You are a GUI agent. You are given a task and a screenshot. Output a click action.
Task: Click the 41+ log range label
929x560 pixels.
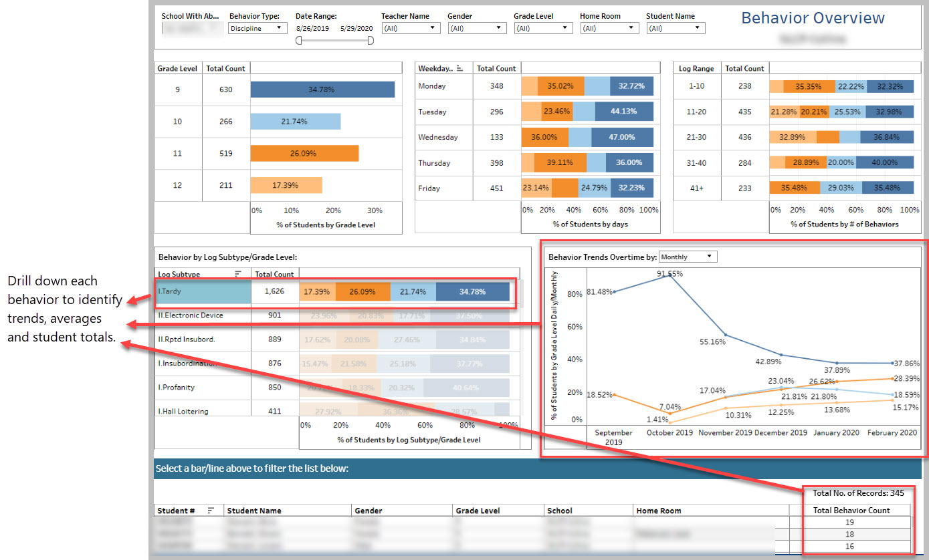(696, 188)
